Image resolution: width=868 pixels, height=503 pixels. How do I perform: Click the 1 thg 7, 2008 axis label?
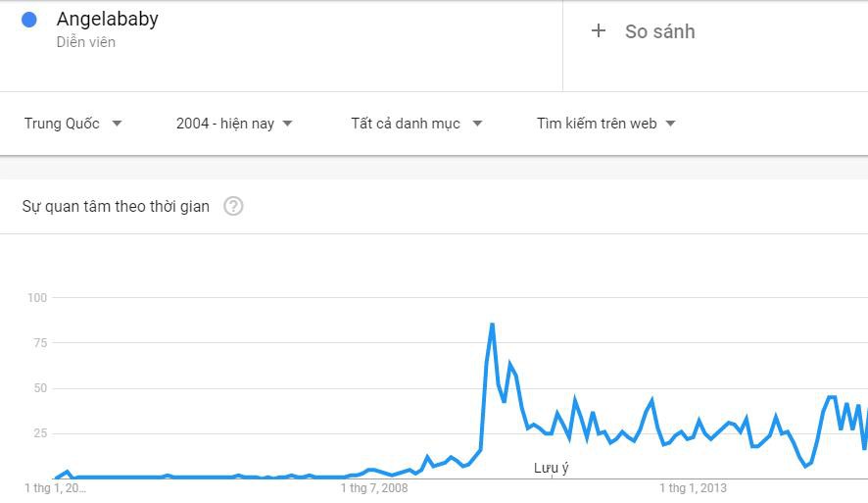pos(374,487)
